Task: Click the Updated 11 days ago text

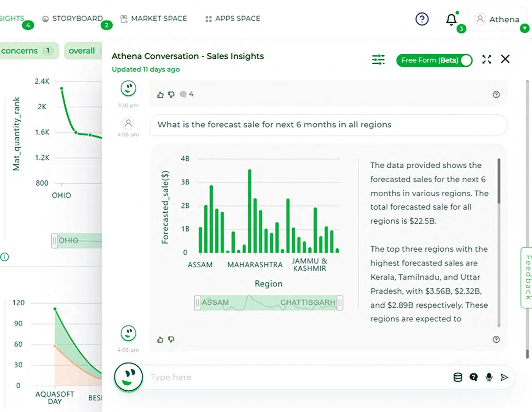Action: 146,69
